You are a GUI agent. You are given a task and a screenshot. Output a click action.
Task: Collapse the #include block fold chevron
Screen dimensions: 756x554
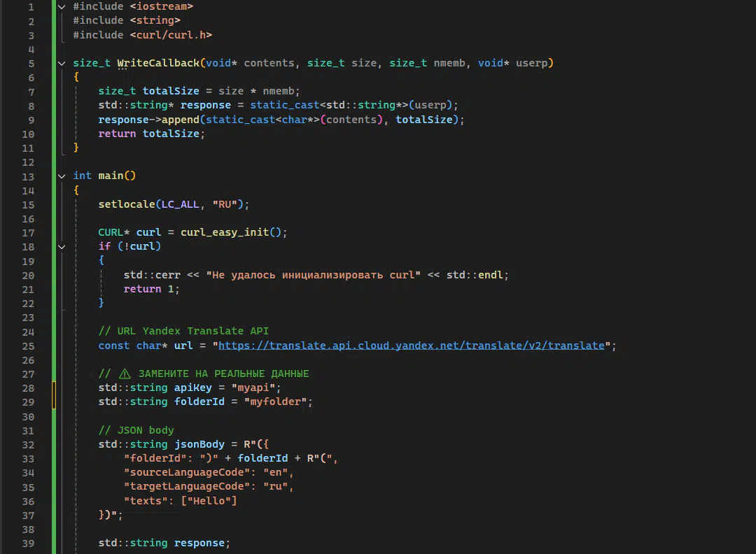point(62,6)
